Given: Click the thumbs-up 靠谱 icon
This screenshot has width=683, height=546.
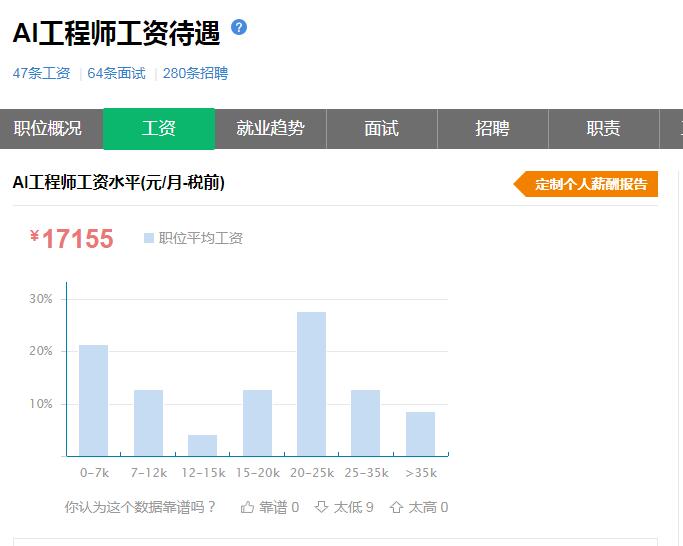Looking at the screenshot, I should 247,507.
